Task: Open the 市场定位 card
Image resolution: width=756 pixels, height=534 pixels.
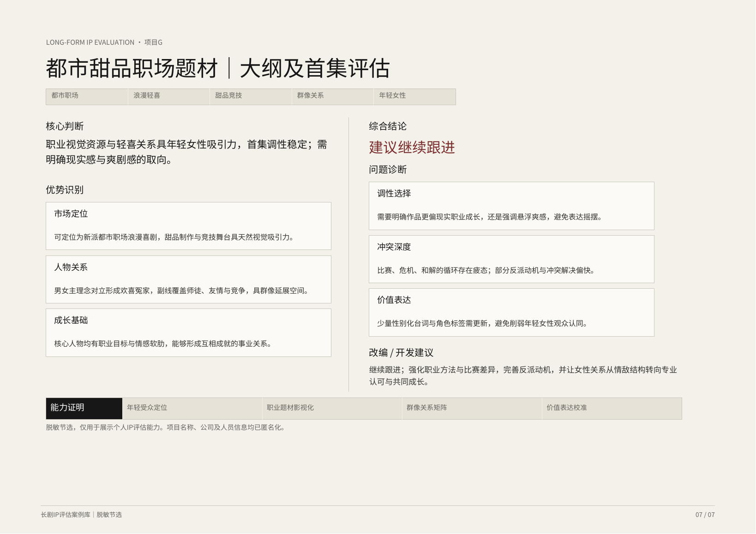Action: point(188,226)
